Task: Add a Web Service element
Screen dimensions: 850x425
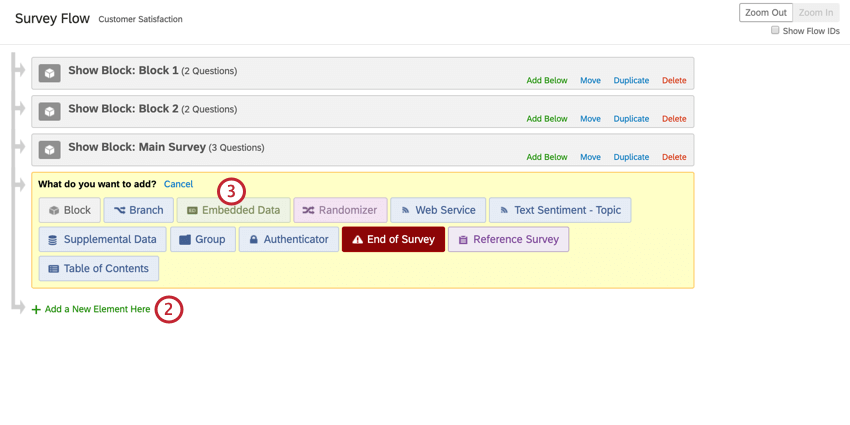Action: (x=438, y=210)
